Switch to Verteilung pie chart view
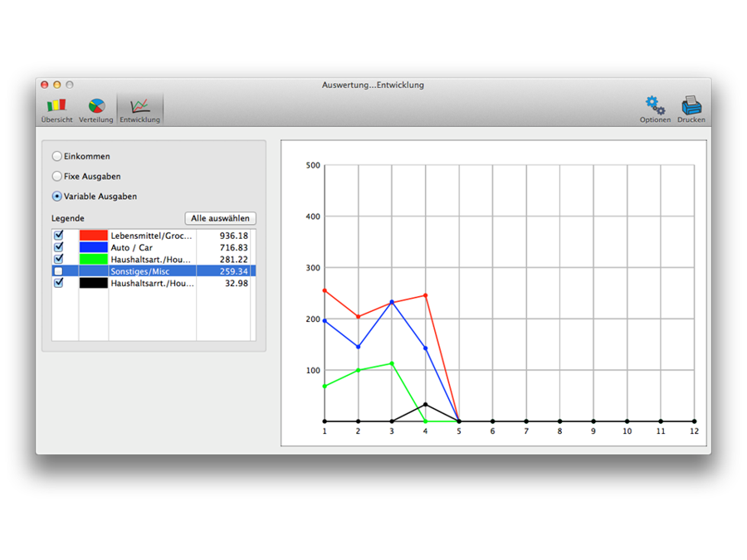Image resolution: width=747 pixels, height=560 pixels. (96, 110)
